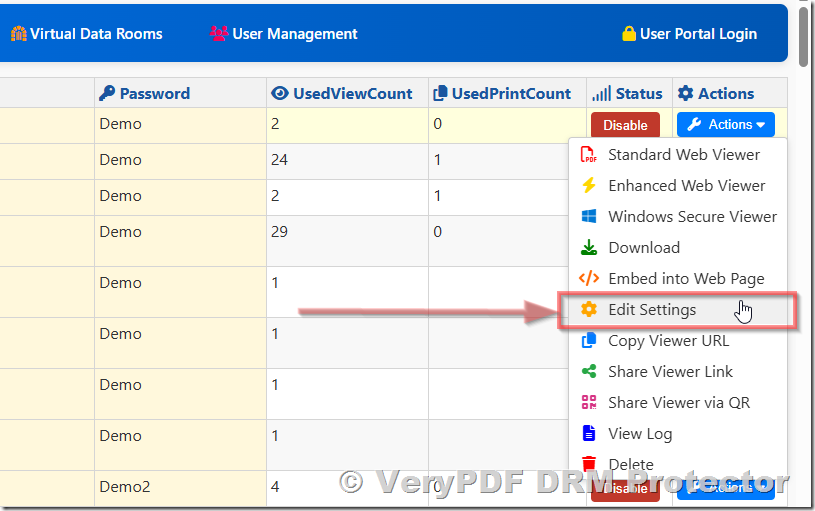Go to User Management page
815x511 pixels.
click(283, 34)
